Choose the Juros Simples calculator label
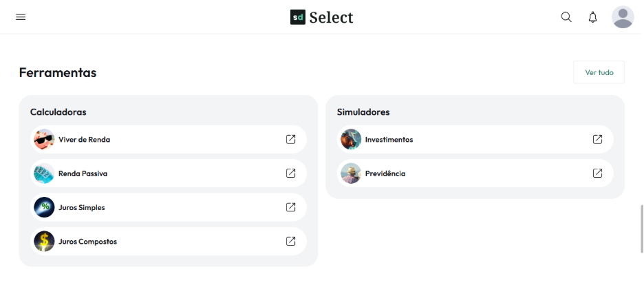 82,207
